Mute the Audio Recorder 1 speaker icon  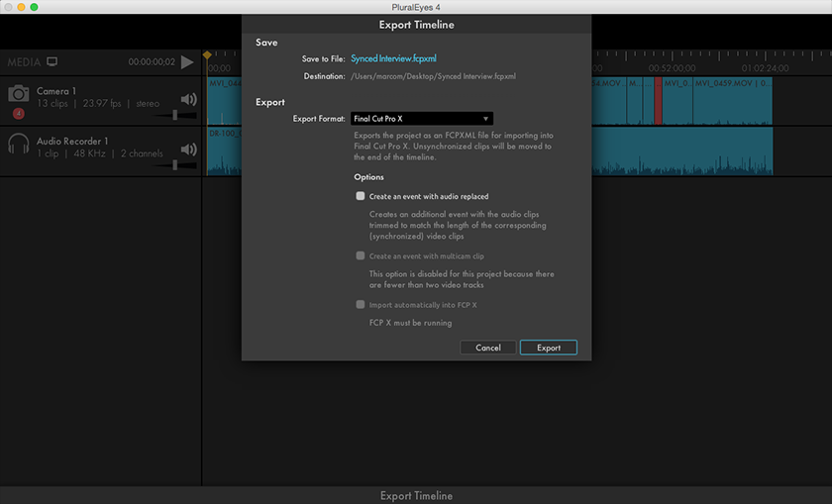click(188, 150)
